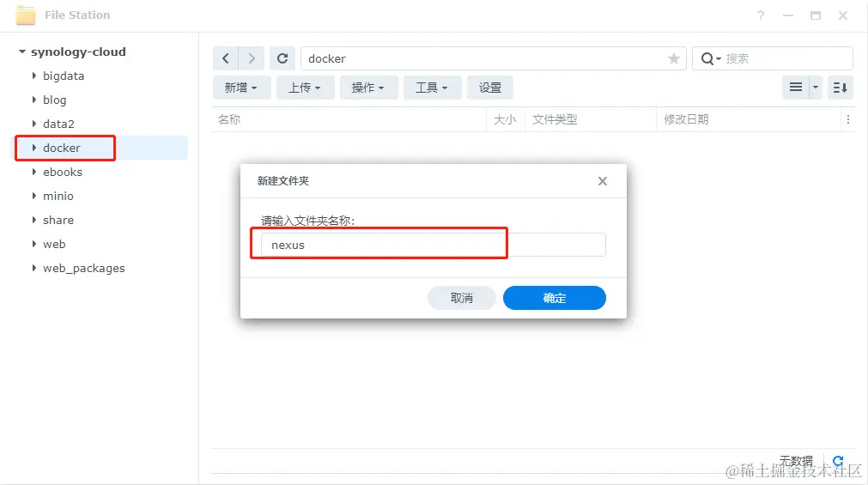This screenshot has width=868, height=485.
Task: Select data2 in the folder tree
Action: tap(58, 124)
